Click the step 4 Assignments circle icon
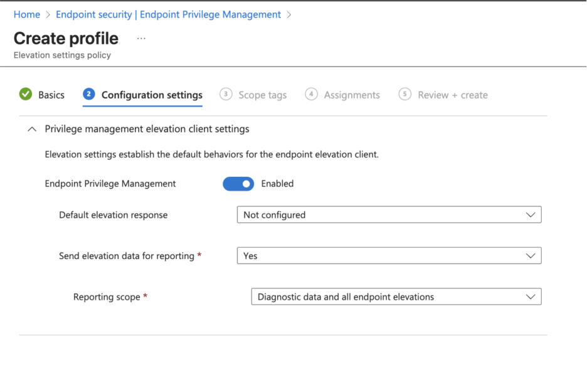This screenshot has width=587, height=392. pos(311,95)
